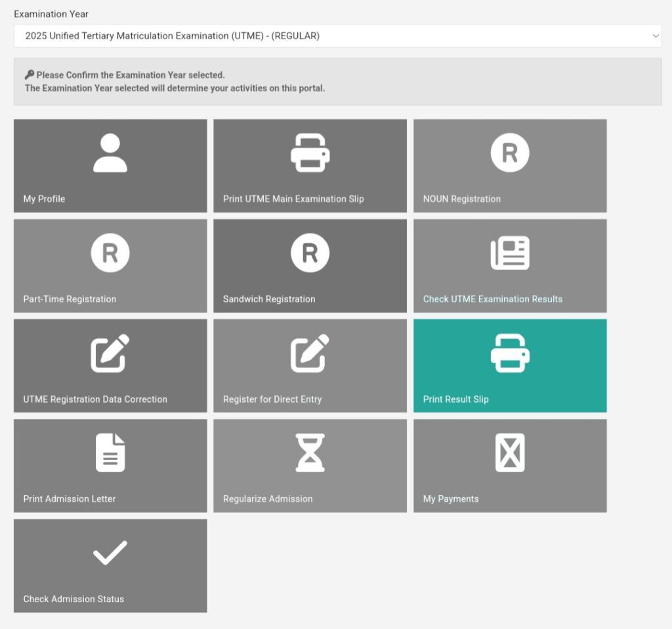Go to the Regularize Admission label

(x=268, y=498)
